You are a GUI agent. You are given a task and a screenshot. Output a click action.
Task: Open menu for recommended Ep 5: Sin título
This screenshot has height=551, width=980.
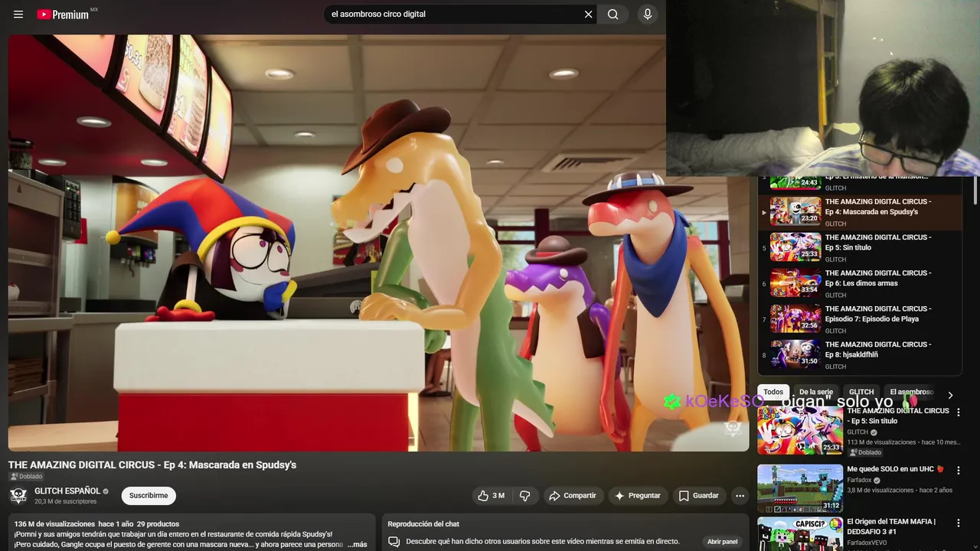[x=958, y=412]
